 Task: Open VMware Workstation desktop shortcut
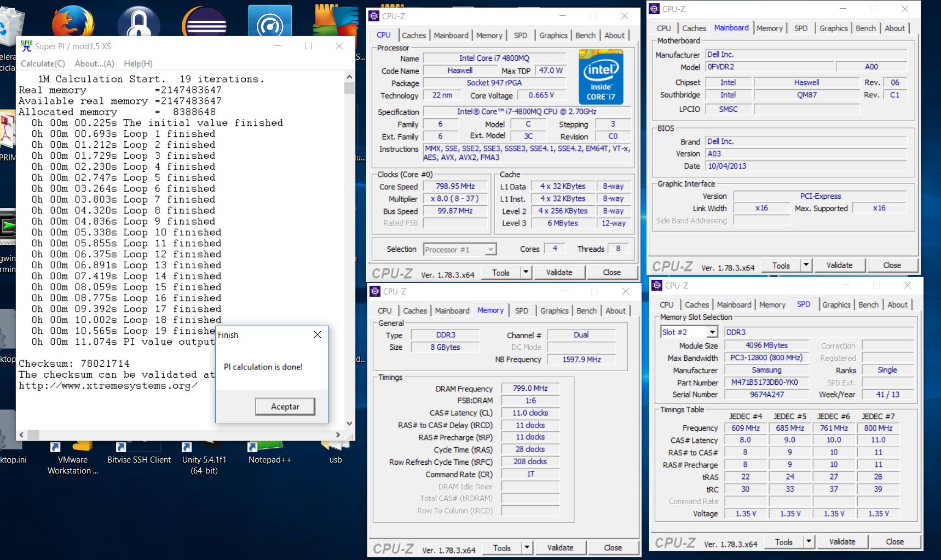coord(73,459)
